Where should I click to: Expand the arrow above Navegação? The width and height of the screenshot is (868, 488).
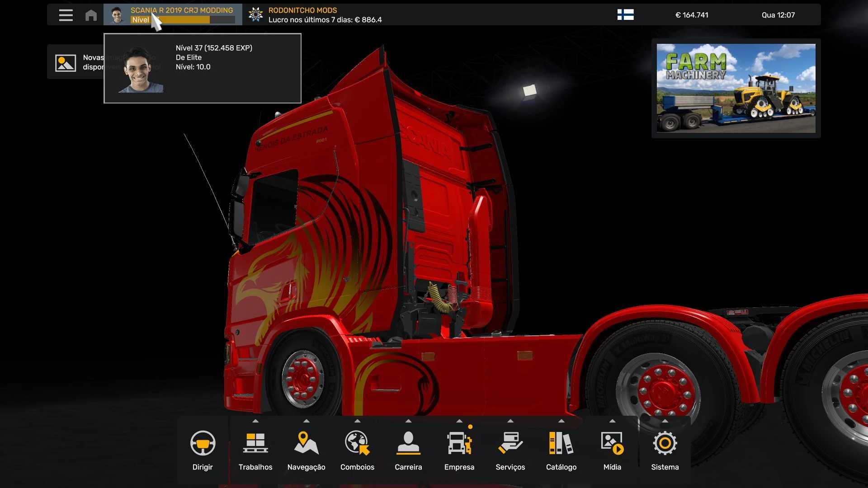point(307,421)
